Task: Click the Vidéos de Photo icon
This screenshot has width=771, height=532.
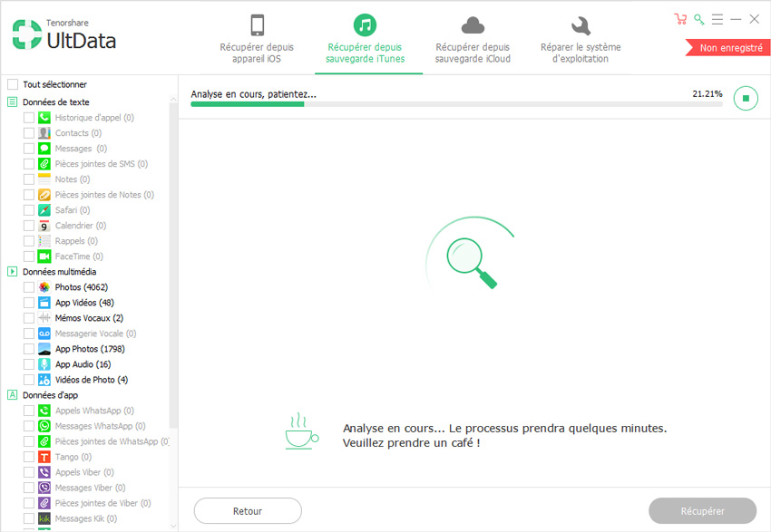Action: click(x=44, y=379)
